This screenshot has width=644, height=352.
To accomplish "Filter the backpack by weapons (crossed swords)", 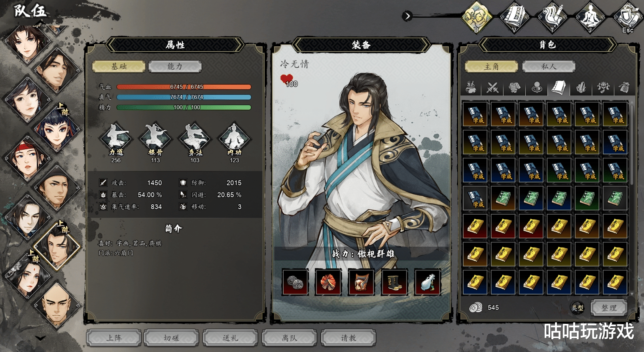I will point(492,87).
